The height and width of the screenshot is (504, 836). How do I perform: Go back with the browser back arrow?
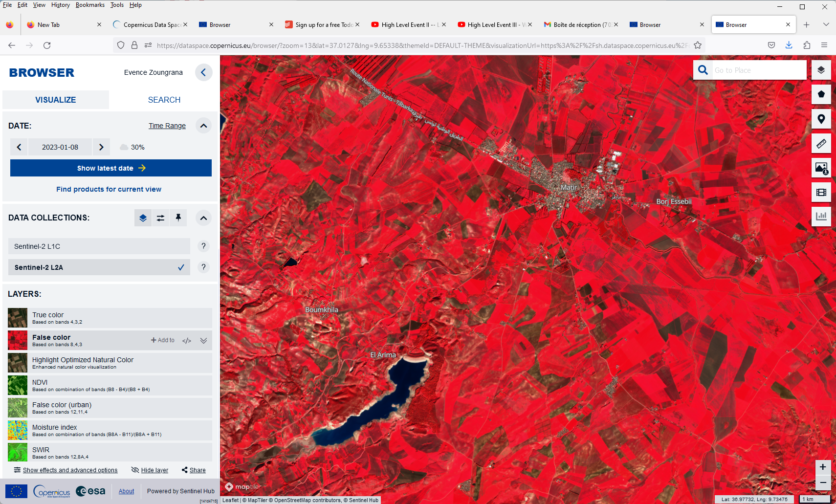coord(12,45)
